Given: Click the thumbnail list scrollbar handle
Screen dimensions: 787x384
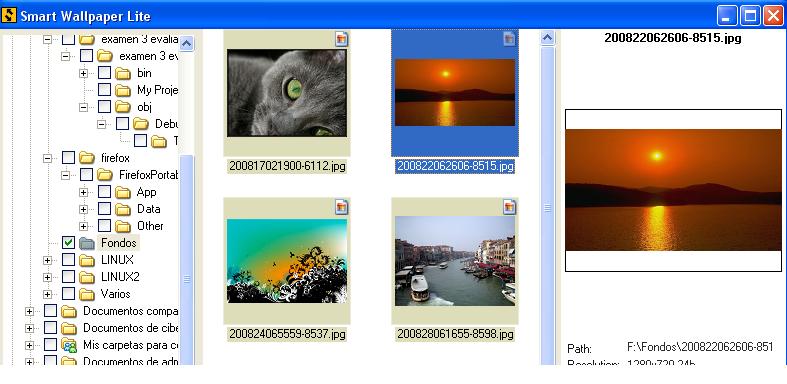Looking at the screenshot, I should click(548, 206).
